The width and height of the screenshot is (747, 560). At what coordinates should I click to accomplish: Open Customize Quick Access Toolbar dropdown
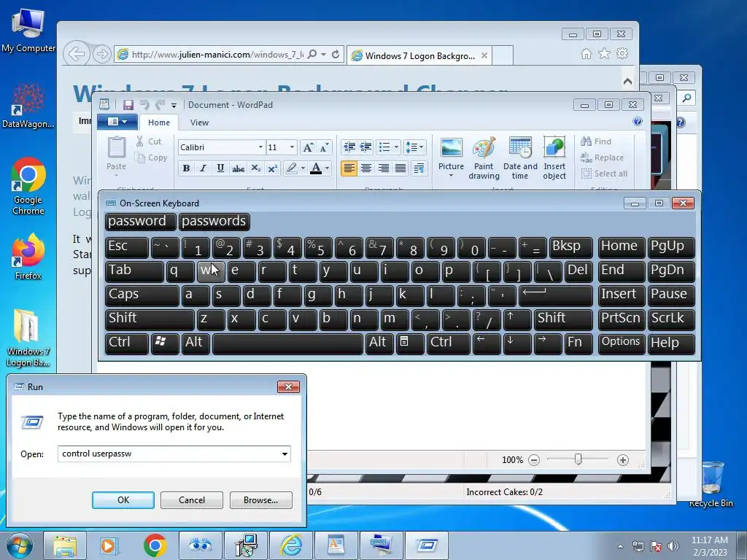(x=174, y=105)
